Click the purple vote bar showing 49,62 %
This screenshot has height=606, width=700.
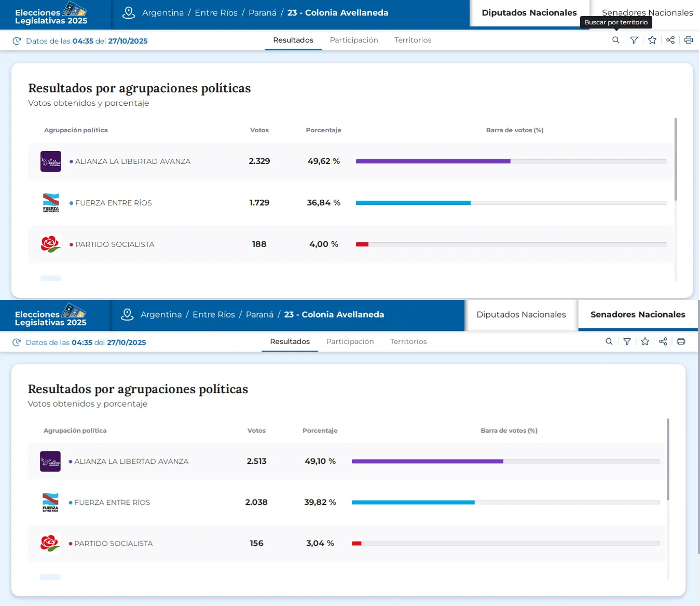[x=433, y=161]
